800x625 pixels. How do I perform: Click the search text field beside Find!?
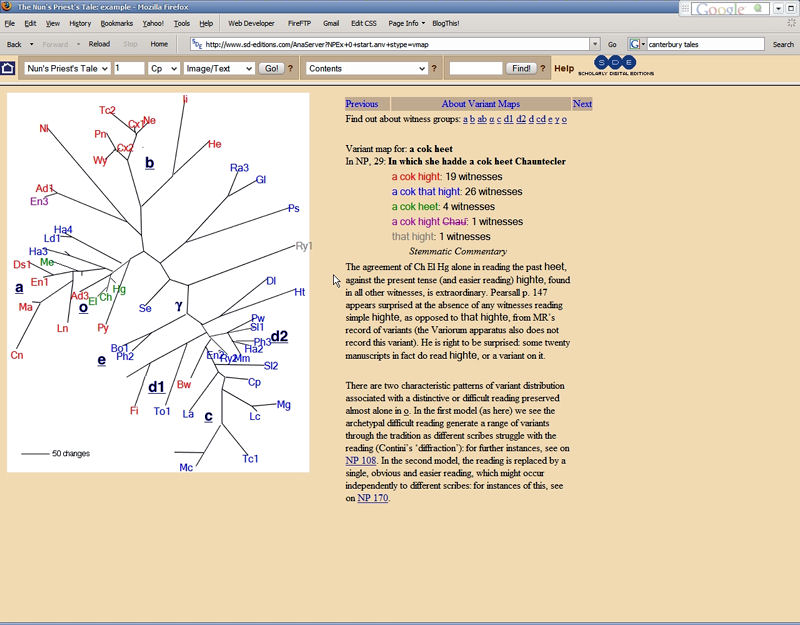pos(476,69)
